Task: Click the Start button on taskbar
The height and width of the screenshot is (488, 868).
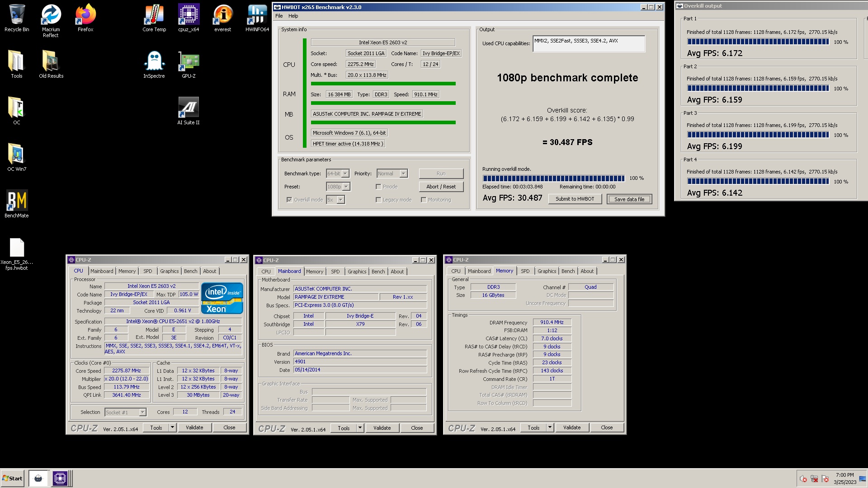Action: point(12,479)
